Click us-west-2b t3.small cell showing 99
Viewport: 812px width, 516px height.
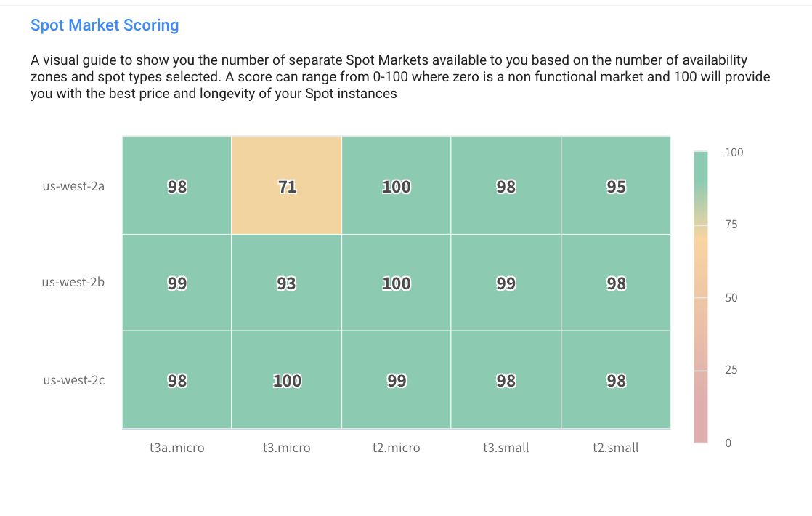pos(506,283)
